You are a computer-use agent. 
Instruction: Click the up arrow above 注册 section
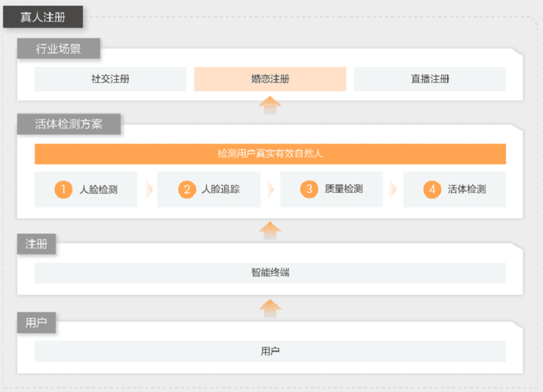[270, 230]
